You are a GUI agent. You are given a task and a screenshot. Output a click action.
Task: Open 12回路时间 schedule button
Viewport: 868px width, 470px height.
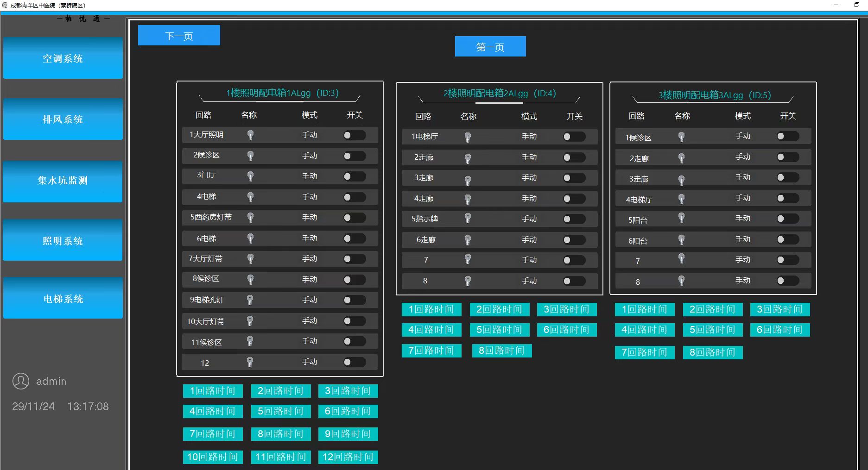(x=348, y=457)
